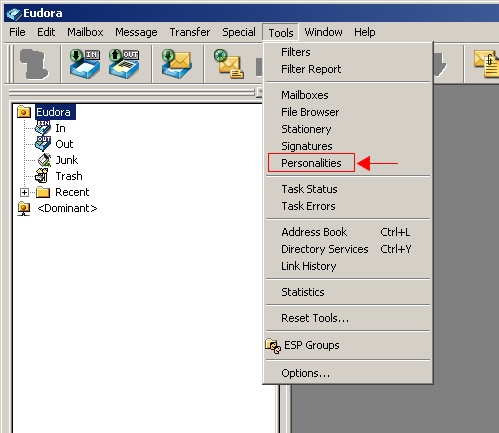The height and width of the screenshot is (433, 499).
Task: Close the open Tools menu
Action: coord(281,33)
